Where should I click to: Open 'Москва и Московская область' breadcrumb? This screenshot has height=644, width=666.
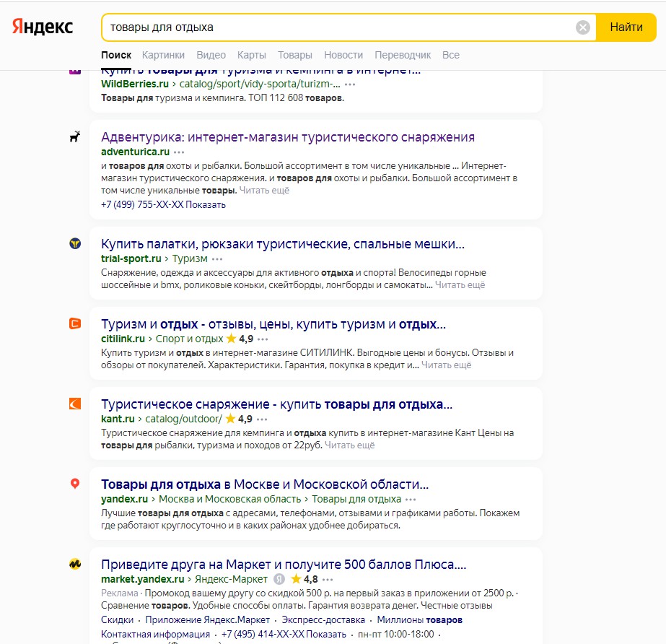(229, 499)
